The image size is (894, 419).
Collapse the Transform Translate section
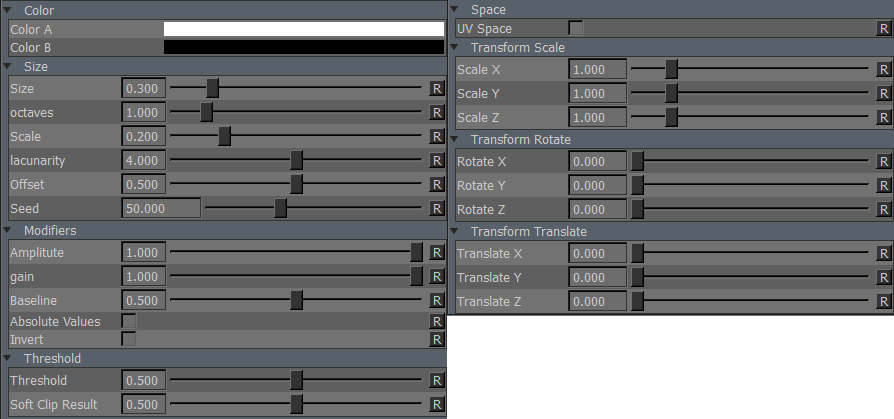click(454, 230)
